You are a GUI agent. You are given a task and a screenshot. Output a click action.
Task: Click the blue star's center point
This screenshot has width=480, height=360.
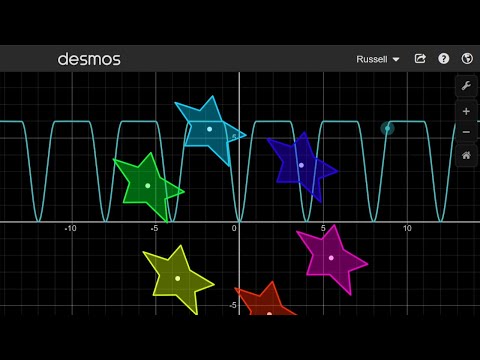click(301, 165)
